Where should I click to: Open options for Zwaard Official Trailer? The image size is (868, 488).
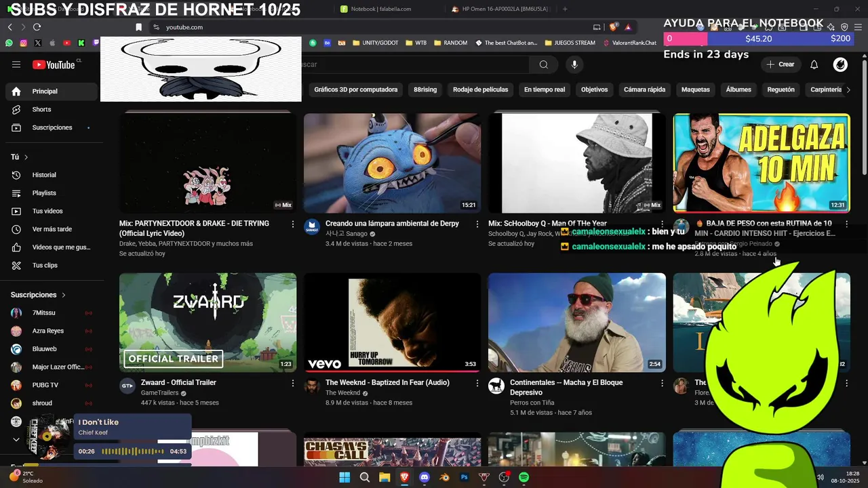pyautogui.click(x=293, y=383)
